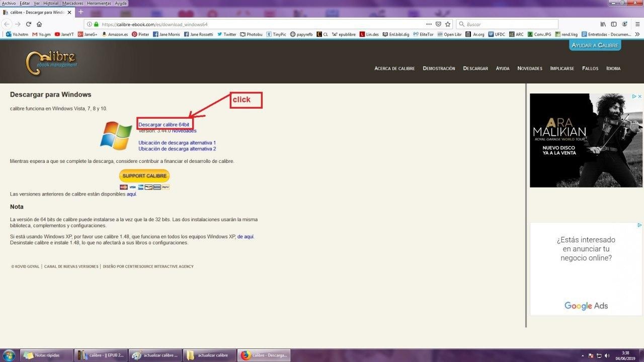Click the Ayudar a Calibre button

(x=595, y=45)
